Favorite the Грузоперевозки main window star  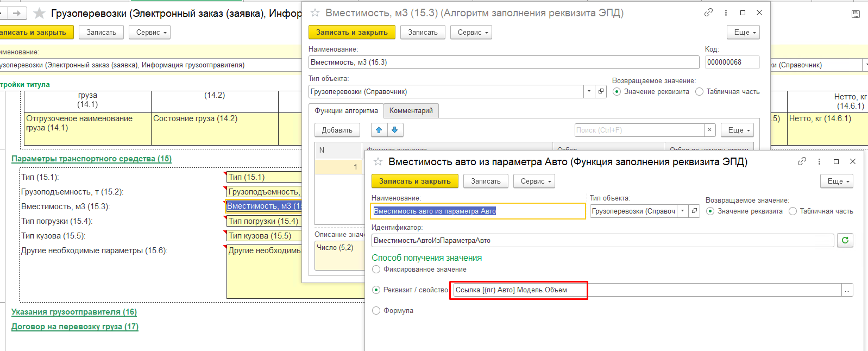[39, 13]
